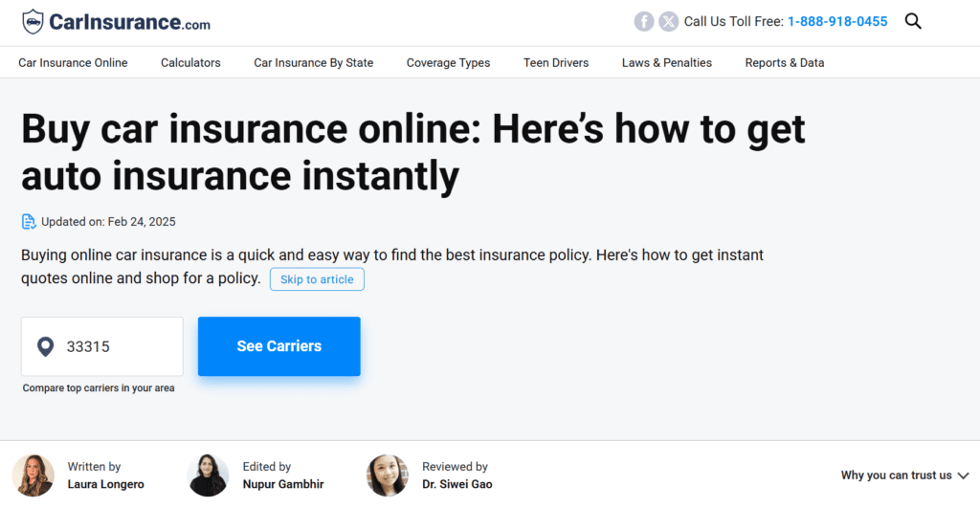Click 'Compare top carriers in your area' text
This screenshot has width=980, height=508.
coord(99,388)
